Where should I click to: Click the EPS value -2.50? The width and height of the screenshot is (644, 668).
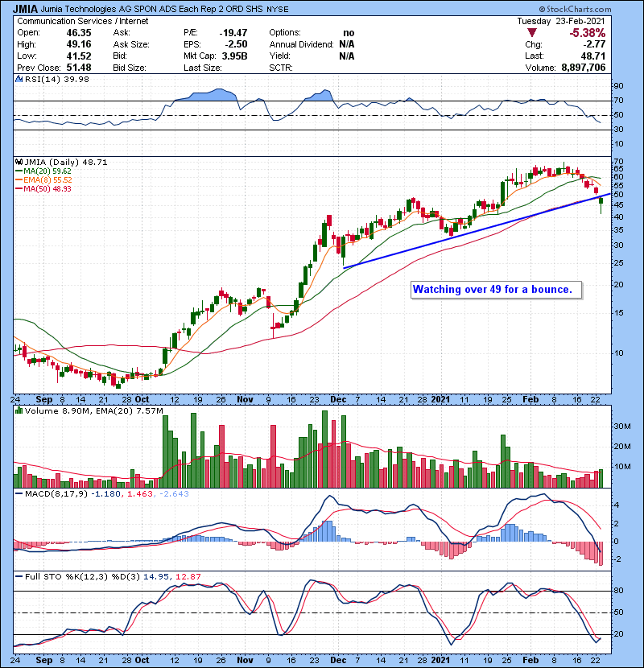[x=236, y=44]
